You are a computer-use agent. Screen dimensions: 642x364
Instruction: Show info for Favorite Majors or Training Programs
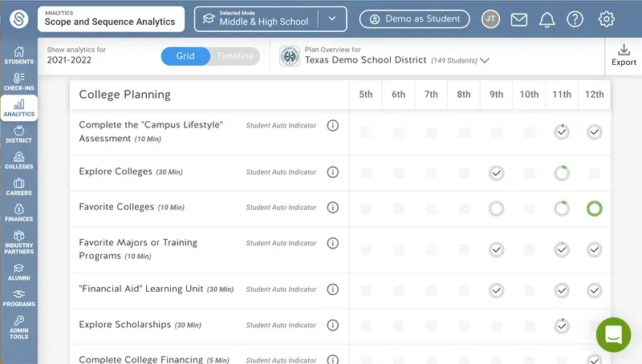(332, 243)
